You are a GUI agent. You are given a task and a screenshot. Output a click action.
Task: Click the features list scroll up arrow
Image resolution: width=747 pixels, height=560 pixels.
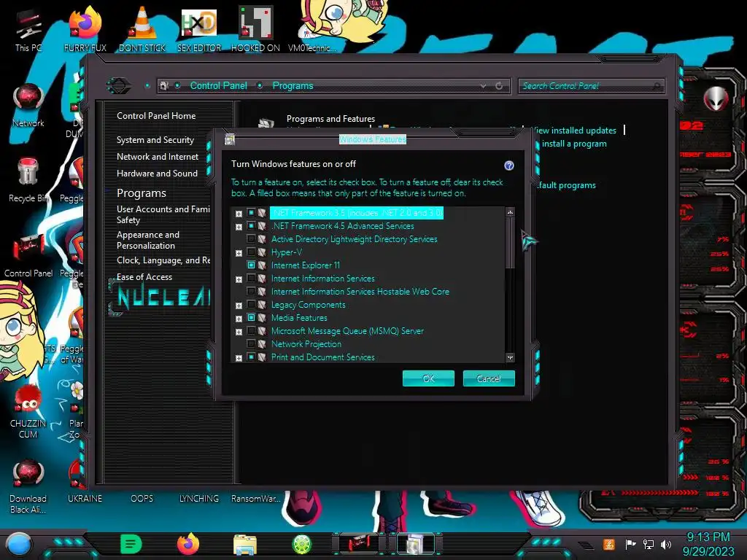[x=510, y=212]
